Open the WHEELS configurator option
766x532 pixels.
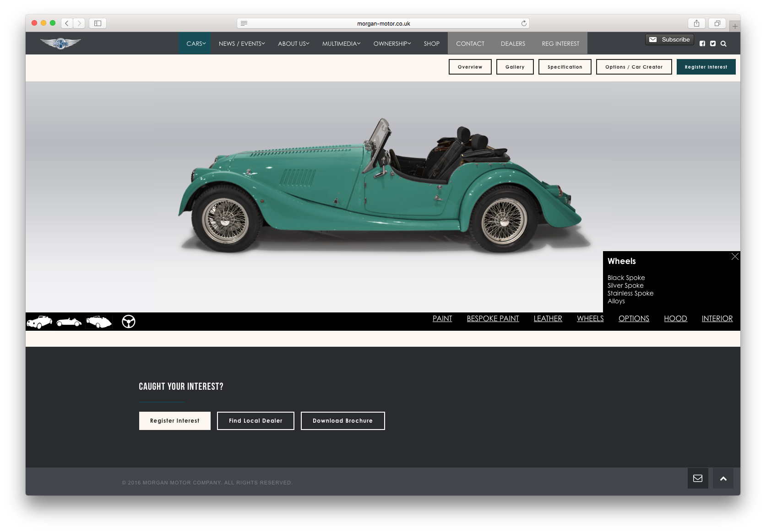click(x=590, y=318)
